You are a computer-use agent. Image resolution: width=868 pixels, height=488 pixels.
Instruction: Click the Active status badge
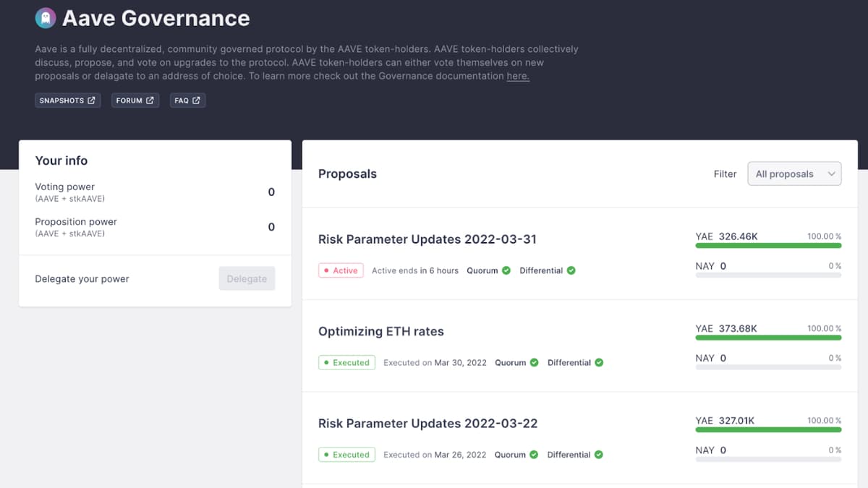coord(341,270)
